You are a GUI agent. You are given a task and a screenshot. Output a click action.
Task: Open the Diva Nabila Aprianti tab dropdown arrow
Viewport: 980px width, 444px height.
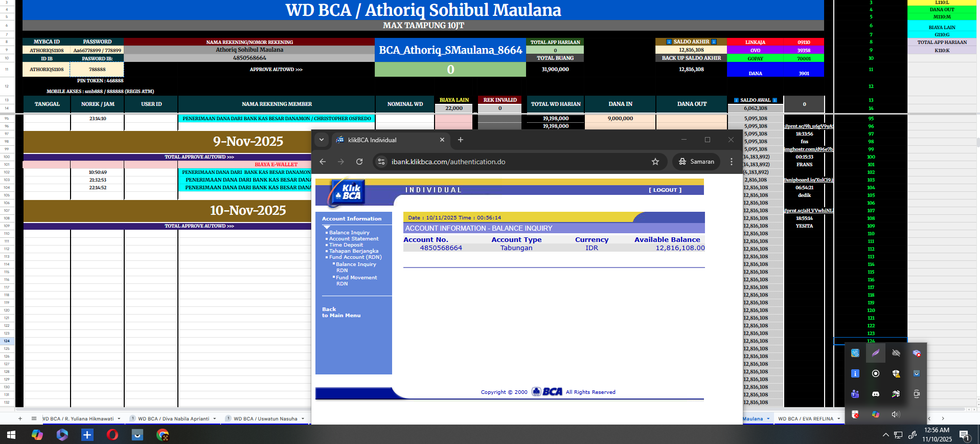point(215,418)
